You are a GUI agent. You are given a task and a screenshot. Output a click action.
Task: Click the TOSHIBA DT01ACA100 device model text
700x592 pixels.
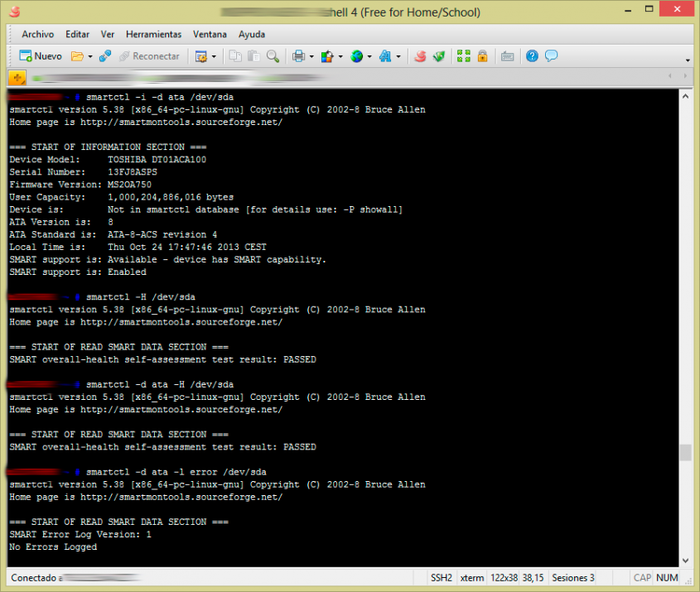pos(157,160)
